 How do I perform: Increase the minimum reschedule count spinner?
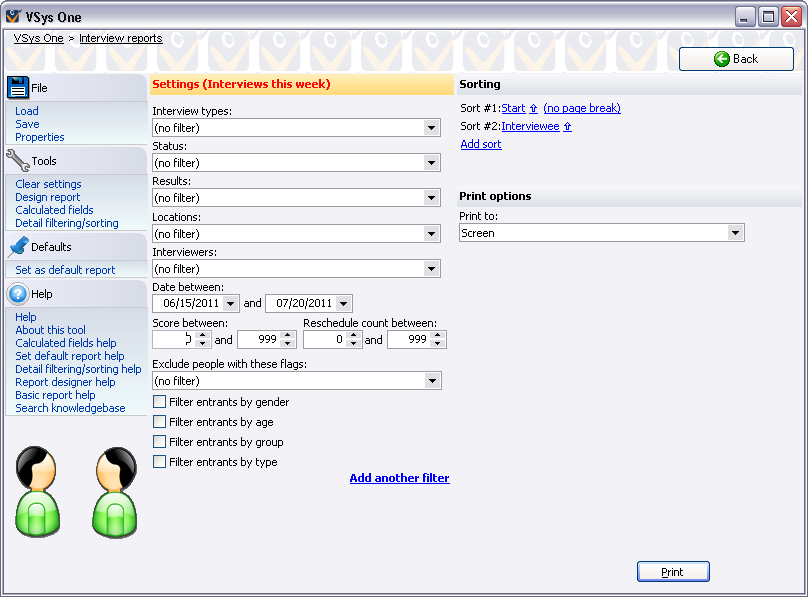(x=354, y=335)
